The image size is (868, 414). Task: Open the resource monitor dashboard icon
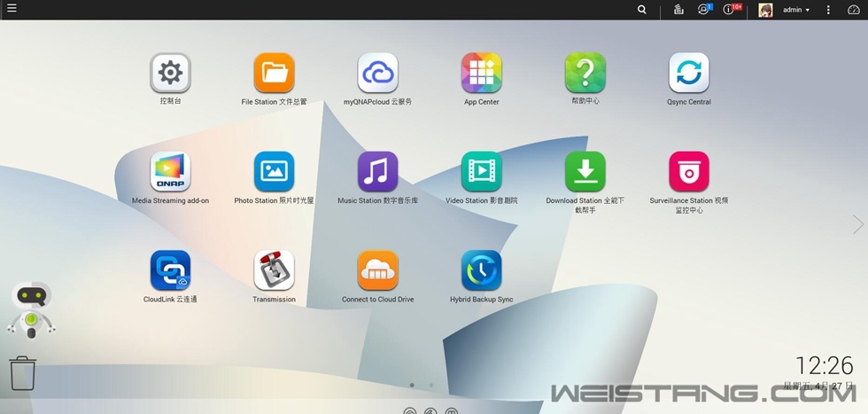854,10
